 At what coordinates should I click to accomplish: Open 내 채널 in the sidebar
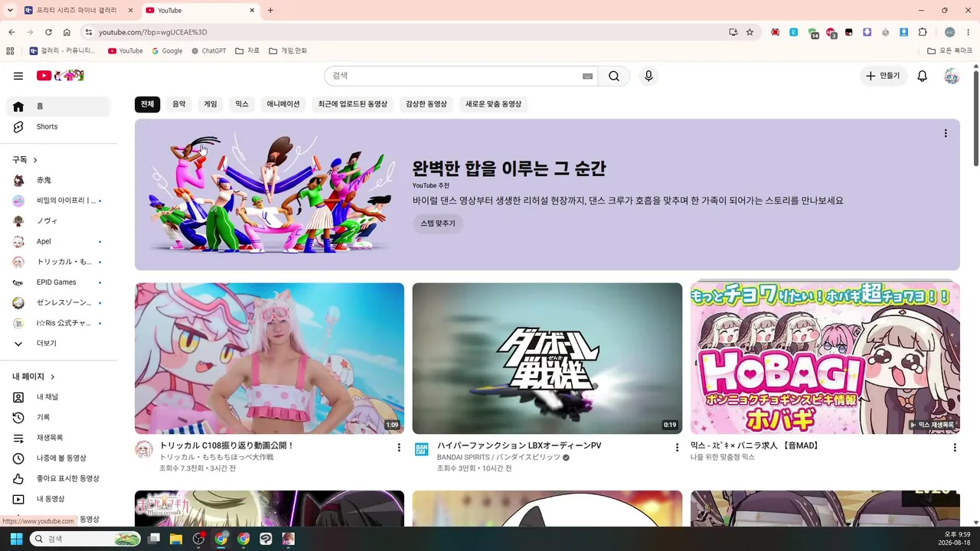(58, 397)
